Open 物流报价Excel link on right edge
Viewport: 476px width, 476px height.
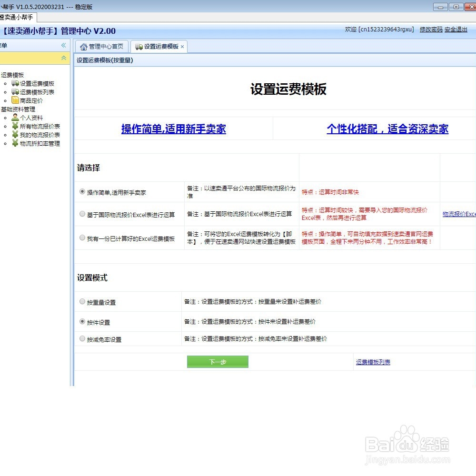(x=459, y=214)
